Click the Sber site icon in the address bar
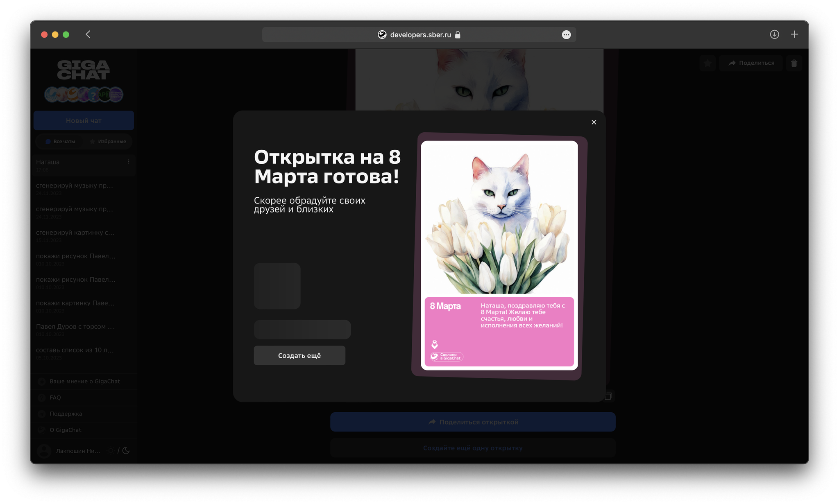This screenshot has width=839, height=504. [x=382, y=35]
